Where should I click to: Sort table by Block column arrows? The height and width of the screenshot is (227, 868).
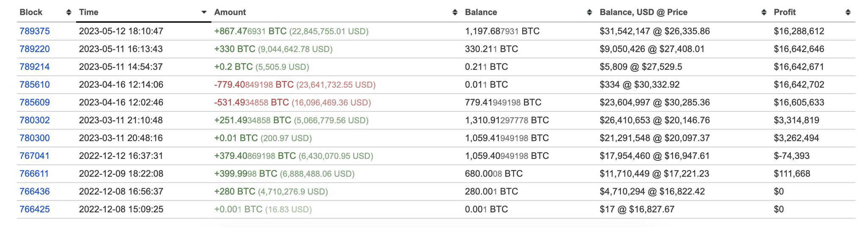pyautogui.click(x=69, y=12)
